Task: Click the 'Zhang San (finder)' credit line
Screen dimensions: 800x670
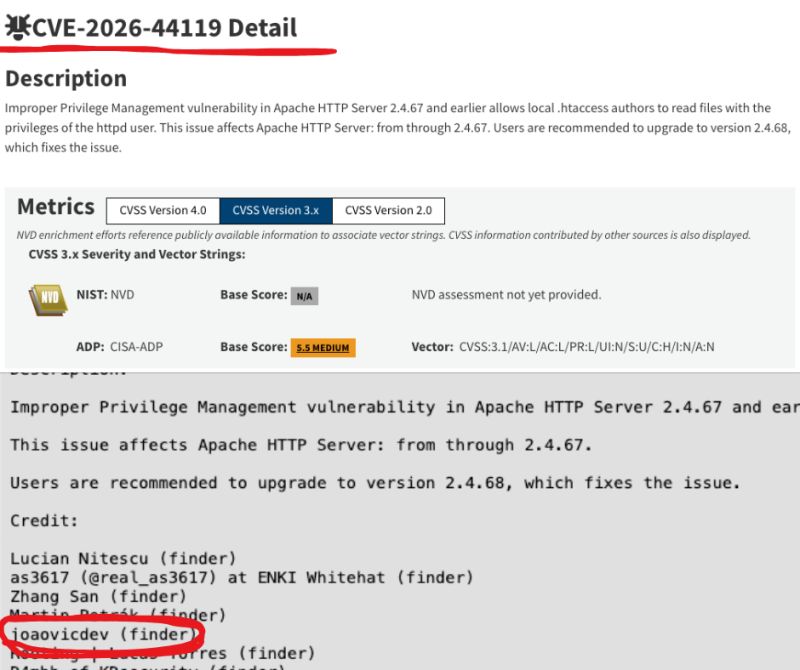Action: (x=98, y=596)
